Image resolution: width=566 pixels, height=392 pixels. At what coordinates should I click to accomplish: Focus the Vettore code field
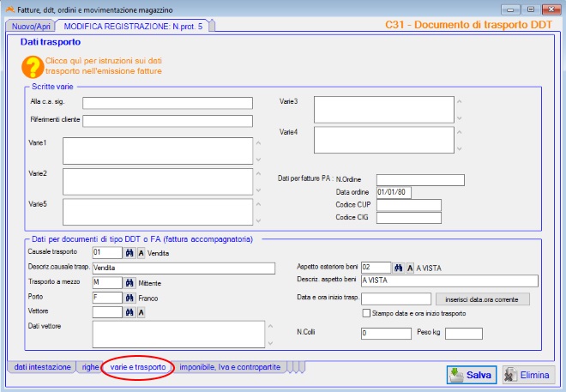click(x=107, y=312)
